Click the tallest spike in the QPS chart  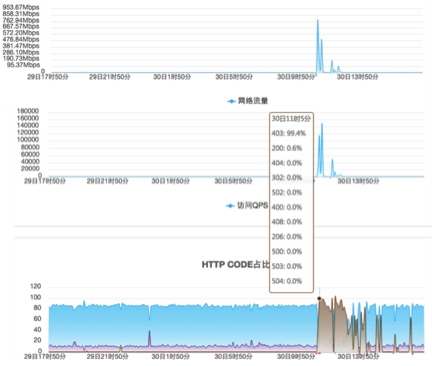(322, 124)
